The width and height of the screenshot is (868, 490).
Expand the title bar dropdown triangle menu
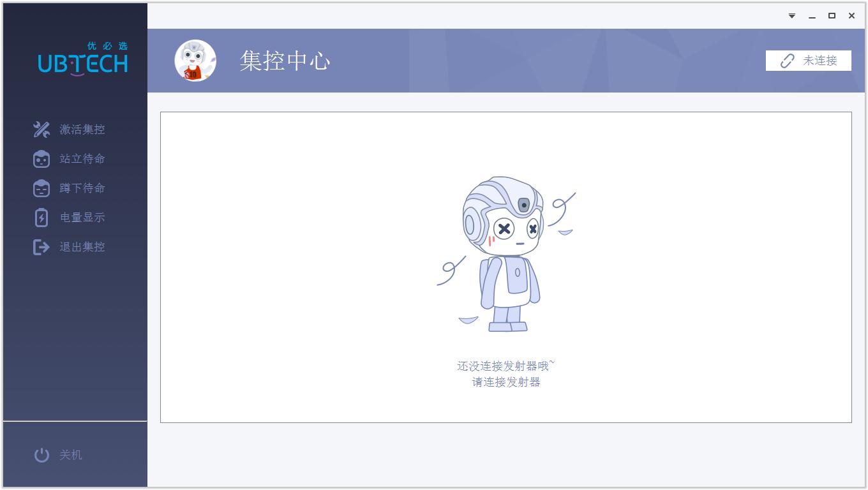coord(792,16)
